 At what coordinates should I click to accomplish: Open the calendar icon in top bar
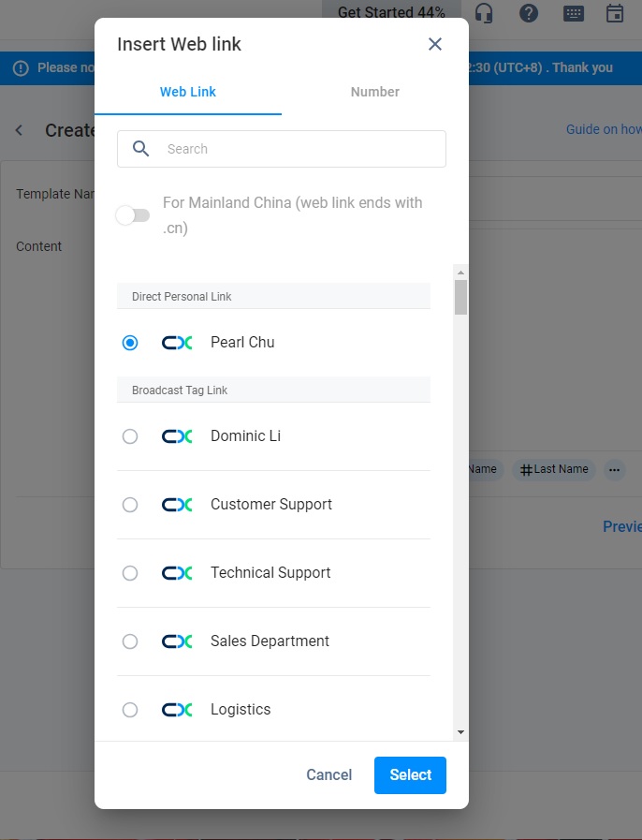[615, 13]
